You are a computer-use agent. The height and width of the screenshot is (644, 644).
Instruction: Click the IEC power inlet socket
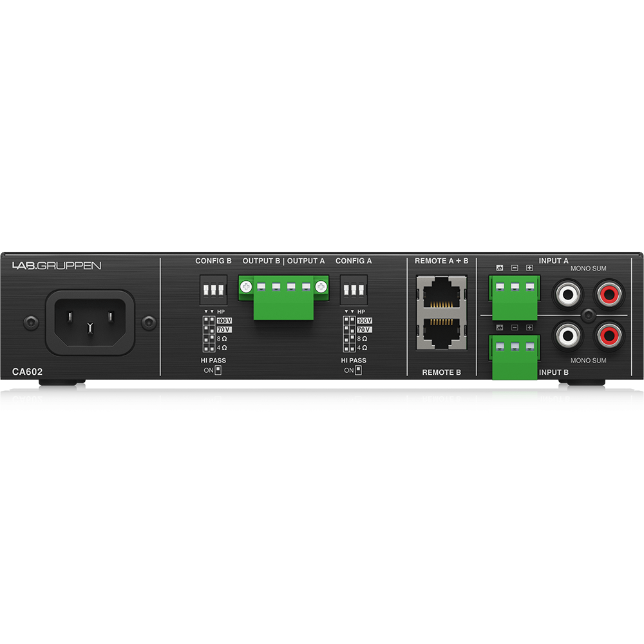click(x=90, y=317)
